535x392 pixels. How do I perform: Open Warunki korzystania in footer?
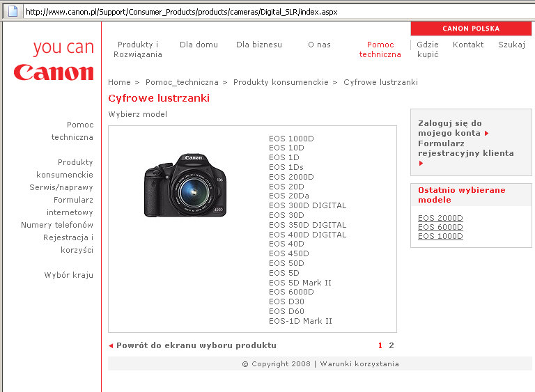[x=359, y=363]
